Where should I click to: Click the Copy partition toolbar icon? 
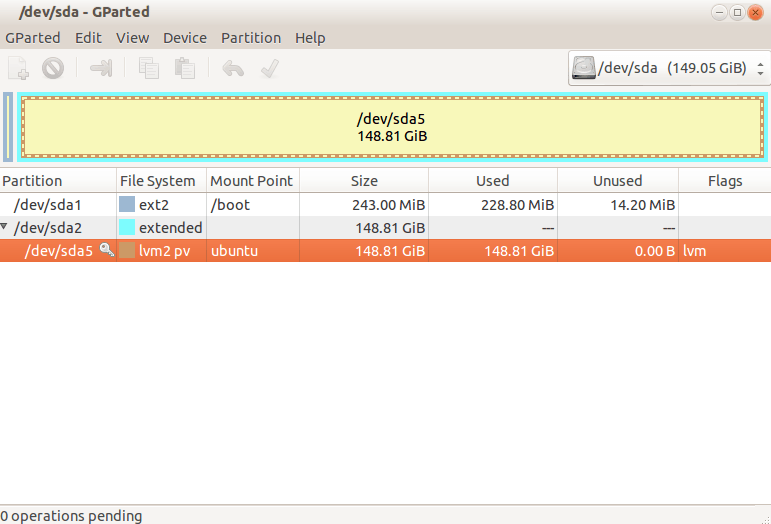coord(149,68)
